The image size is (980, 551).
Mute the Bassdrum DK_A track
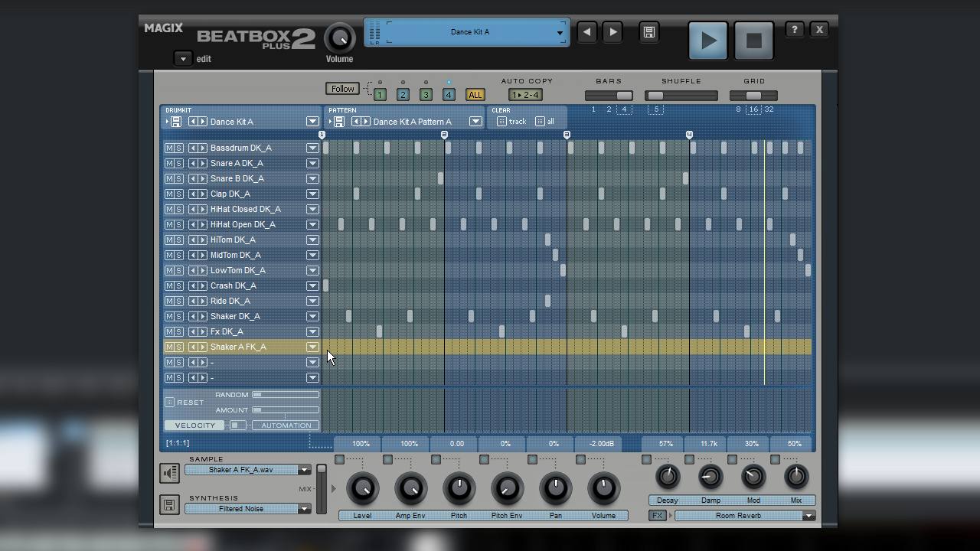click(x=169, y=148)
